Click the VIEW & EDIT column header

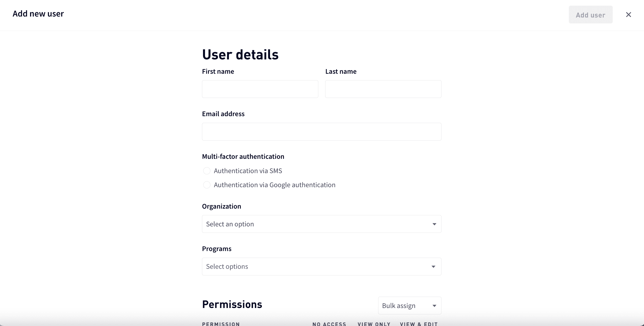pyautogui.click(x=419, y=324)
